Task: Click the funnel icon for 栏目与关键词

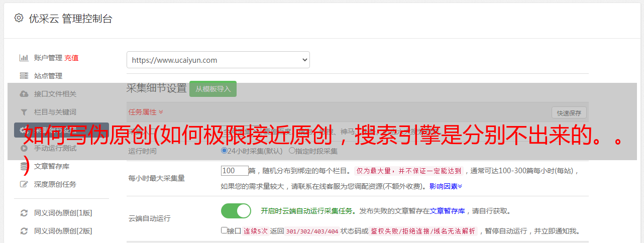Action: pyautogui.click(x=24, y=112)
